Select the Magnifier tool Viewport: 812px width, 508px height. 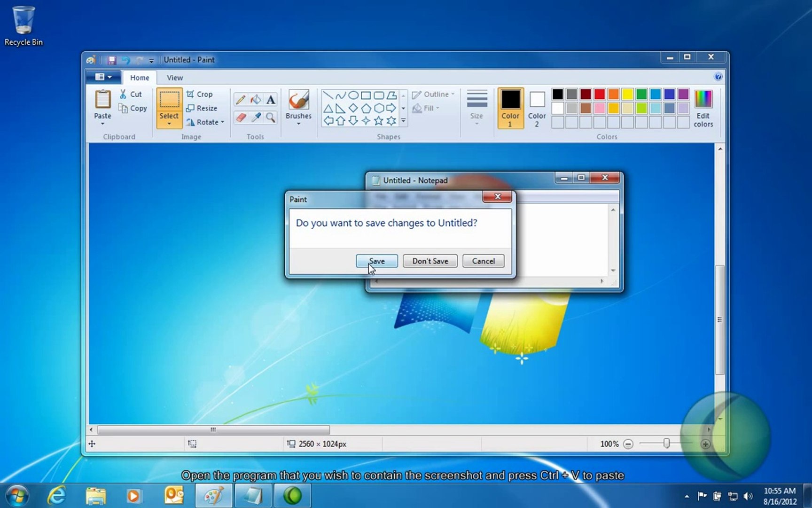(x=271, y=117)
